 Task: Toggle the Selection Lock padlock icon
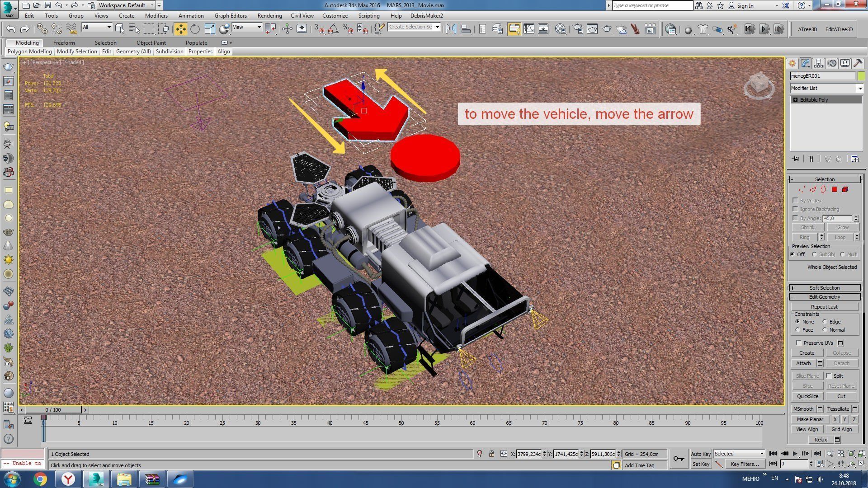pos(491,454)
